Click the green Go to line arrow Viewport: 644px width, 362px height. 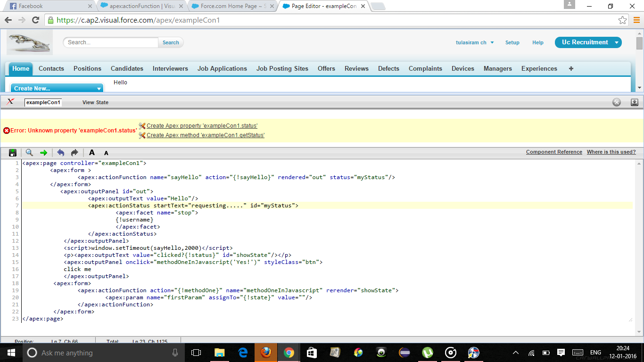click(43, 153)
